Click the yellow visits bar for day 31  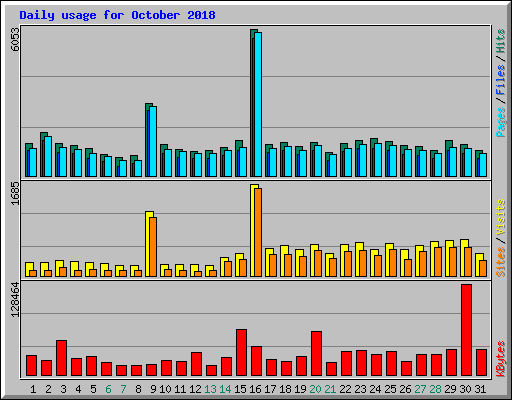(477, 265)
